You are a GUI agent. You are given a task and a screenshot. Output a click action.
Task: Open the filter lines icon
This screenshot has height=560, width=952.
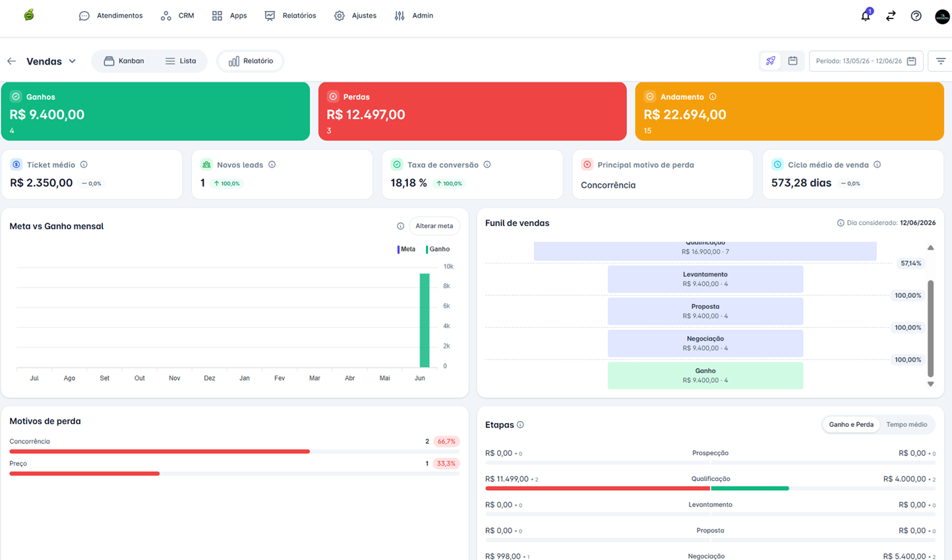941,61
